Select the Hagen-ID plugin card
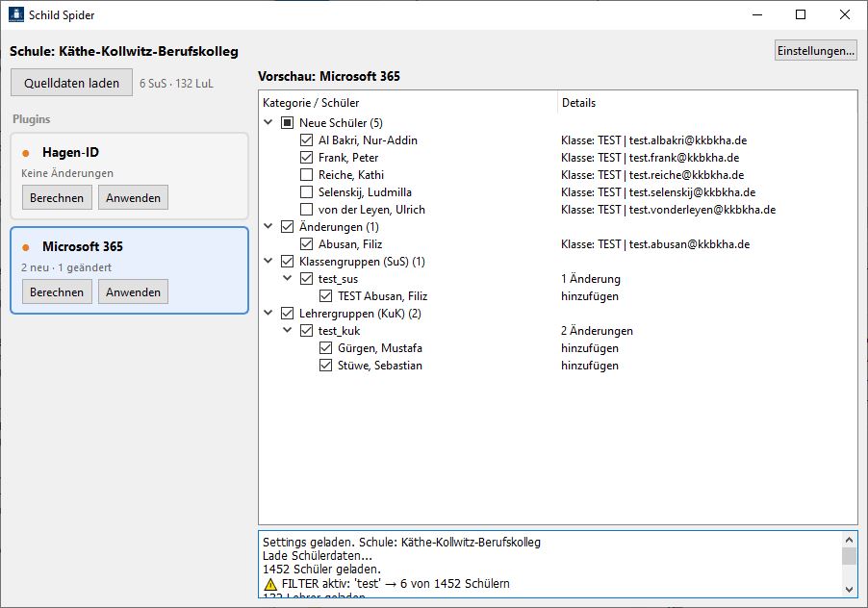The image size is (868, 608). click(129, 176)
